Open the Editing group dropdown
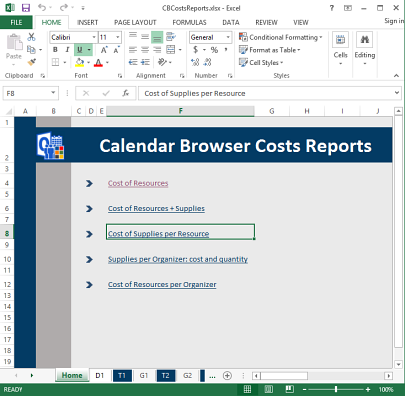 [x=365, y=48]
